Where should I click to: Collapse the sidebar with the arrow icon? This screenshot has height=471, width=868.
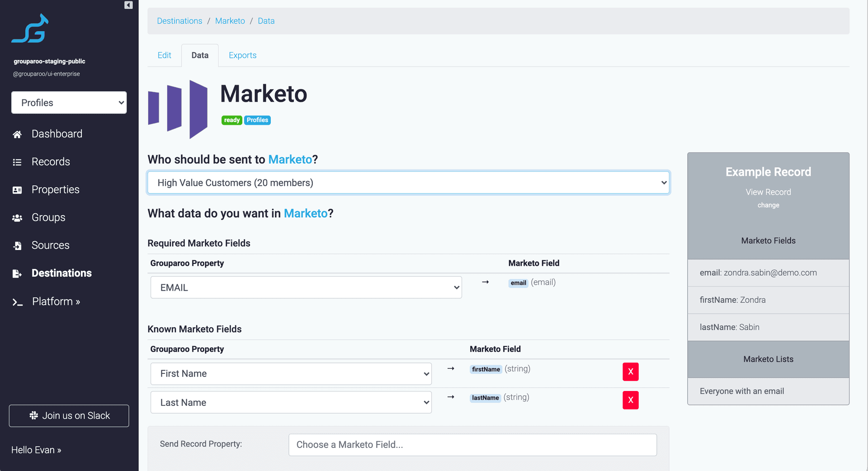(128, 5)
